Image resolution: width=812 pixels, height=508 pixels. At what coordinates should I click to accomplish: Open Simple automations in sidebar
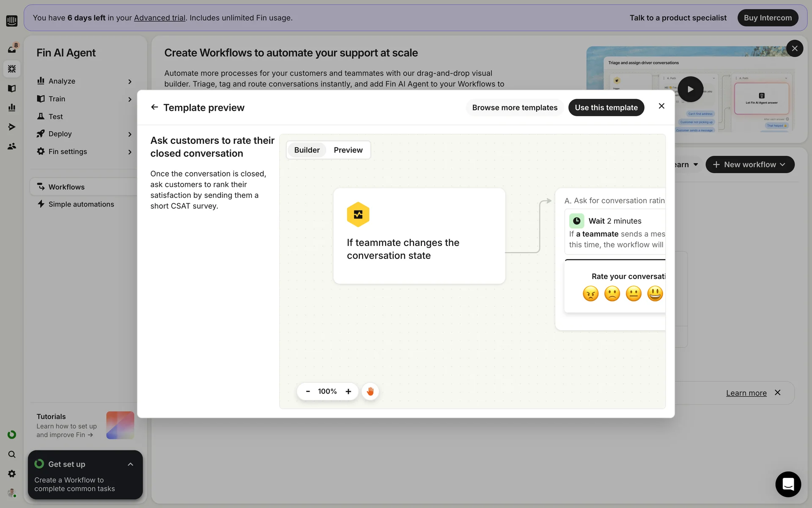tap(81, 204)
